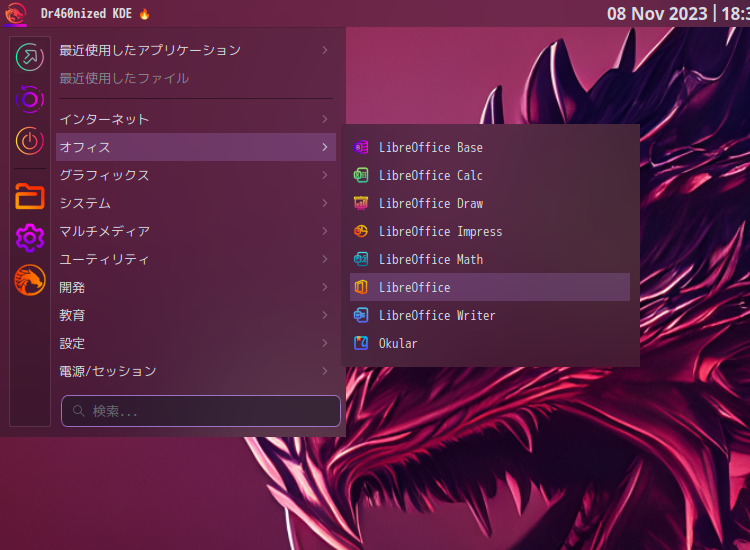Select the 設定 category
Viewport: 750px width, 550px height.
tap(196, 343)
